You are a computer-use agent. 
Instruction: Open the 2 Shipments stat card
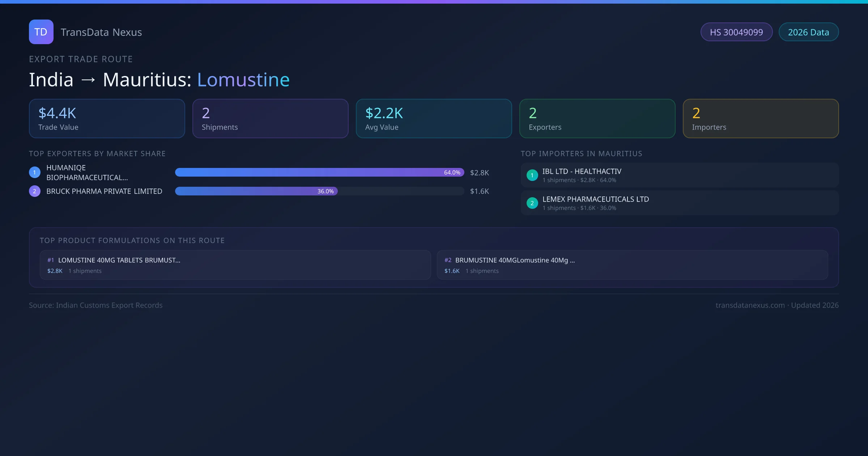[270, 119]
